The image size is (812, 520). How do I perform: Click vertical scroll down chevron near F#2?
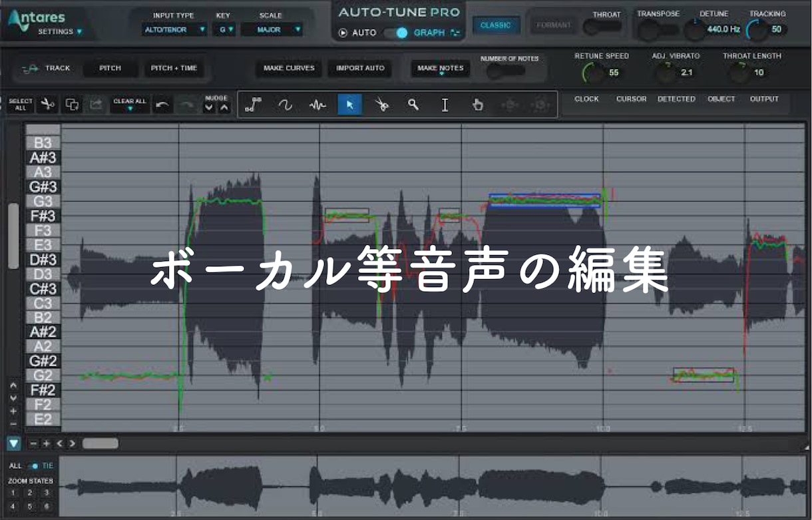(x=13, y=398)
